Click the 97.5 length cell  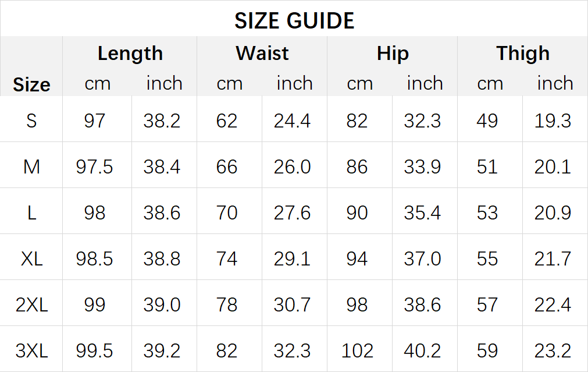(94, 166)
